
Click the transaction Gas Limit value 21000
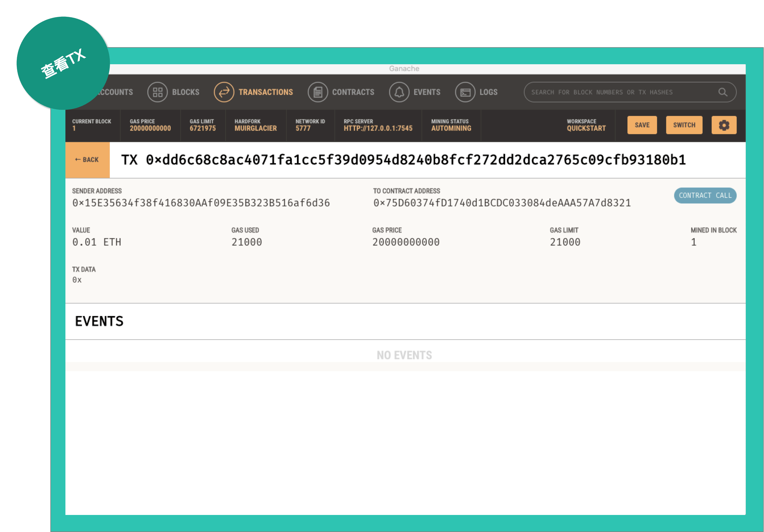coord(565,242)
